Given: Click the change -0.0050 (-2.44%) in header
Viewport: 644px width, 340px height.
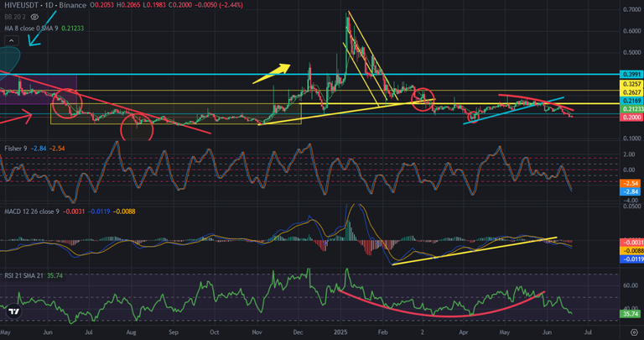Looking at the screenshot, I should tap(220, 5).
